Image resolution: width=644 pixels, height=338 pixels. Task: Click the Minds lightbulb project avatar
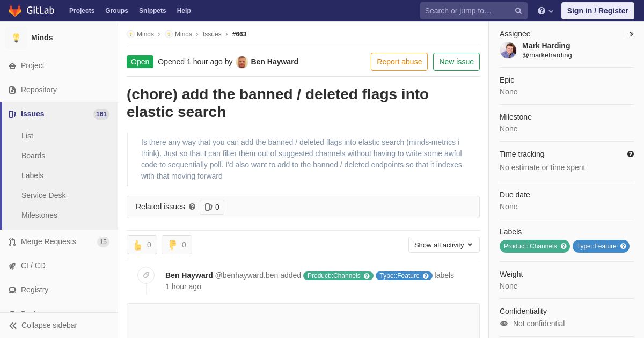pos(16,38)
